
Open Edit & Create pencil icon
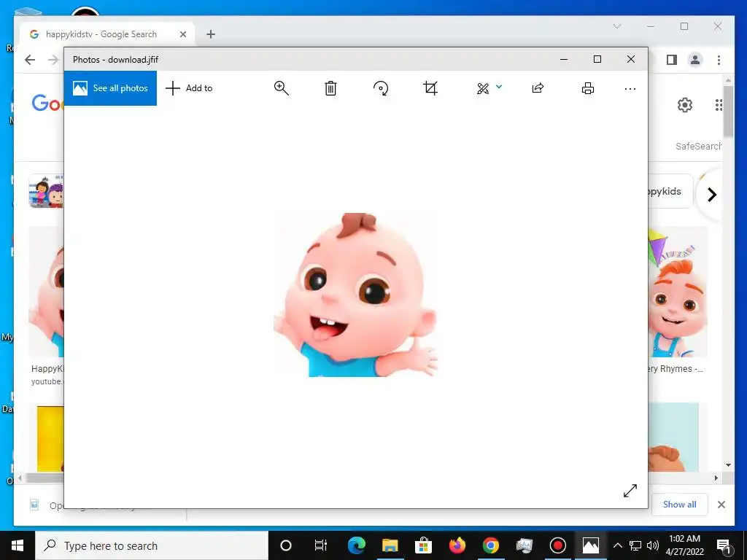point(483,88)
